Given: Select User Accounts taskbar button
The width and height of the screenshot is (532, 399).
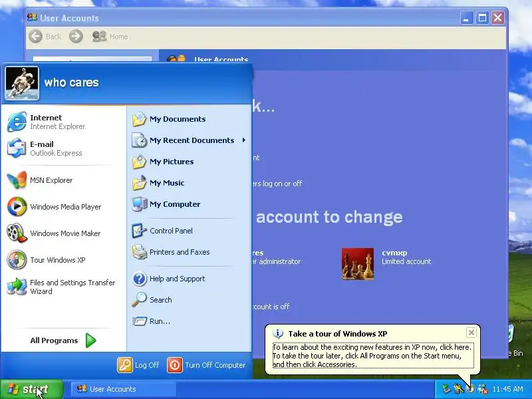Looking at the screenshot, I should click(x=124, y=389).
